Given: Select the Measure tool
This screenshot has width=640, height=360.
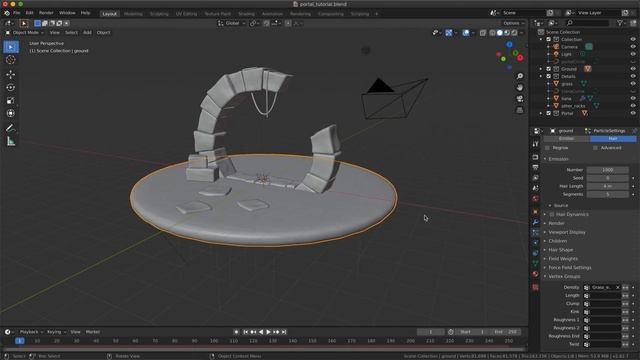Looking at the screenshot, I should (x=11, y=141).
